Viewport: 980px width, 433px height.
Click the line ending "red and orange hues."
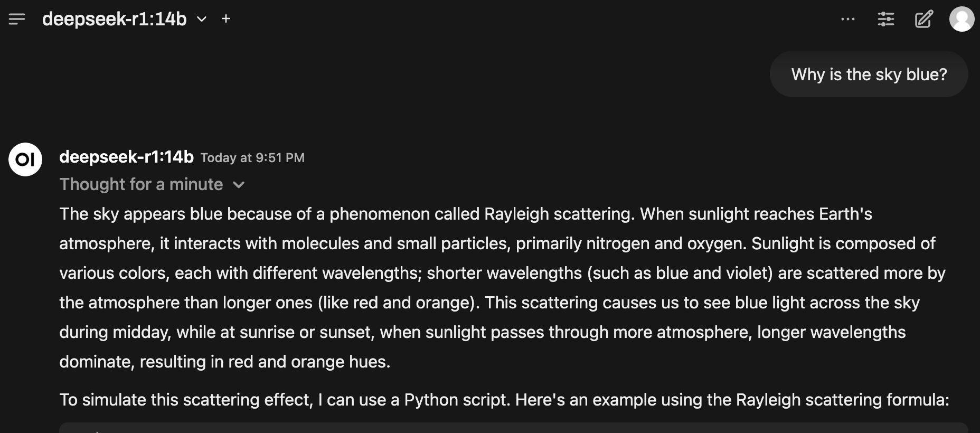(x=224, y=362)
